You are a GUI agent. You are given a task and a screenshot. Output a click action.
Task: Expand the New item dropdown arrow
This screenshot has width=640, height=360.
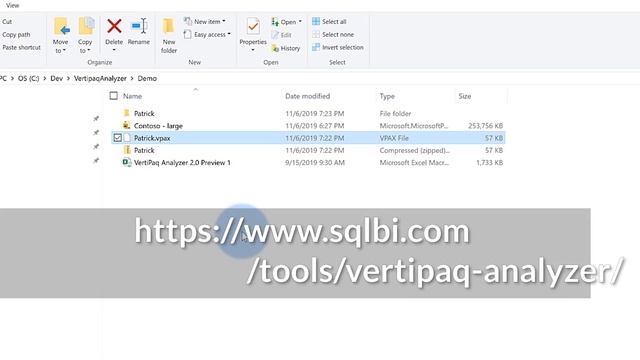pos(224,21)
